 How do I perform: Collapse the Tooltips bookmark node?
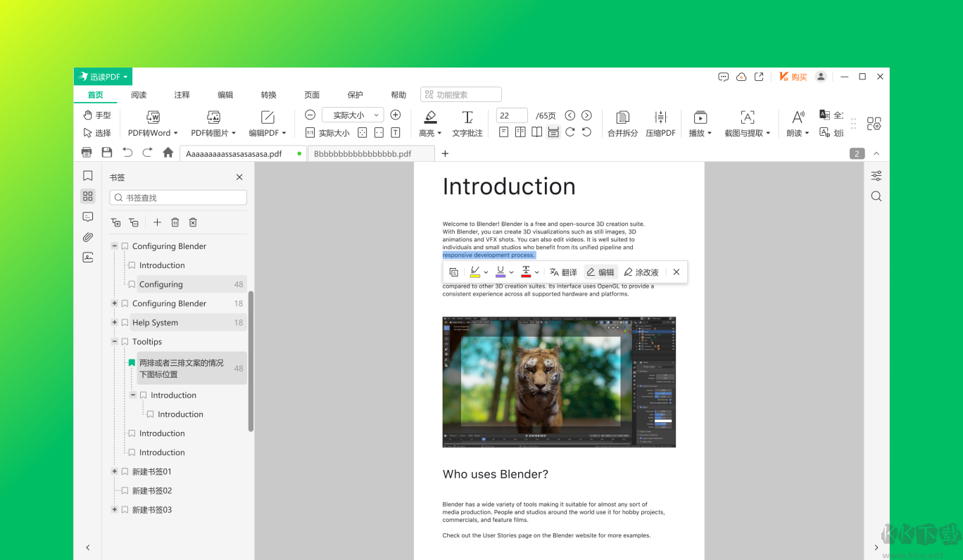point(115,341)
